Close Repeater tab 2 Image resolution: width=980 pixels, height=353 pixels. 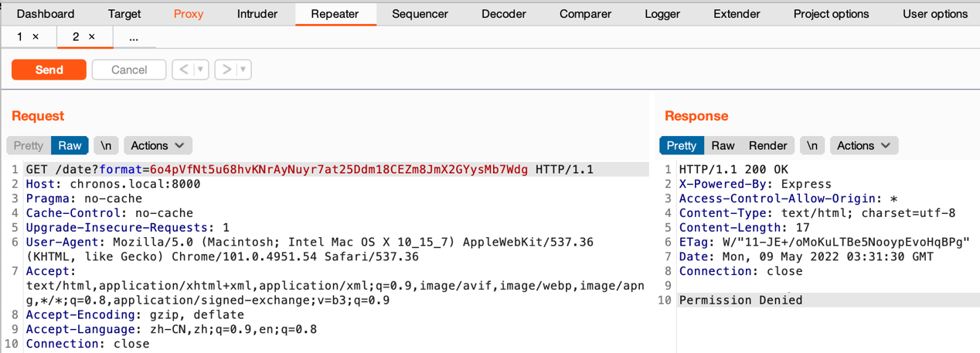pyautogui.click(x=92, y=36)
